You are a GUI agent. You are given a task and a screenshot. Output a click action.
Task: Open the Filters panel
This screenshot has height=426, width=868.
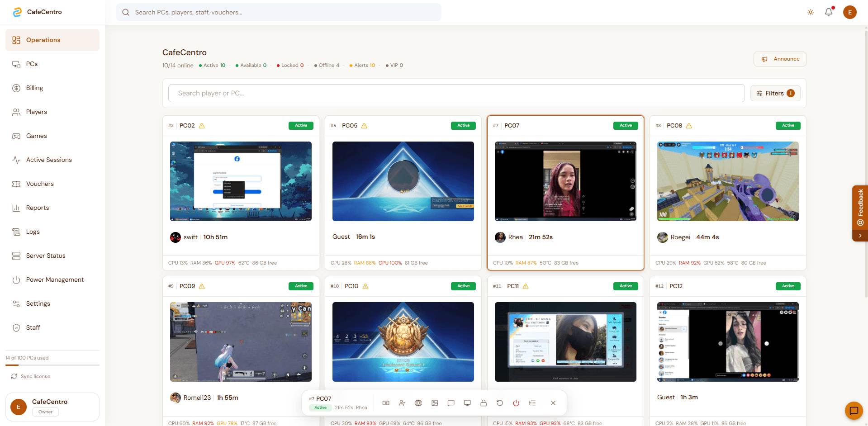click(775, 93)
